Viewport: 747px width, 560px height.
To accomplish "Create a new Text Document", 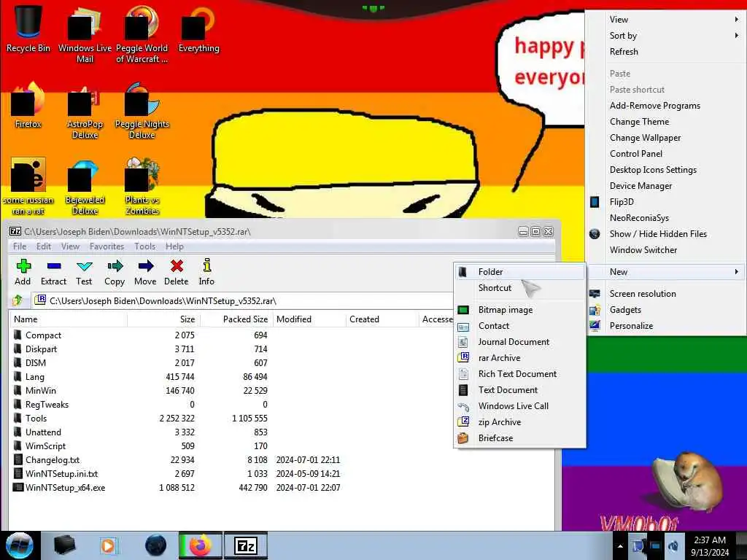I will click(x=519, y=390).
